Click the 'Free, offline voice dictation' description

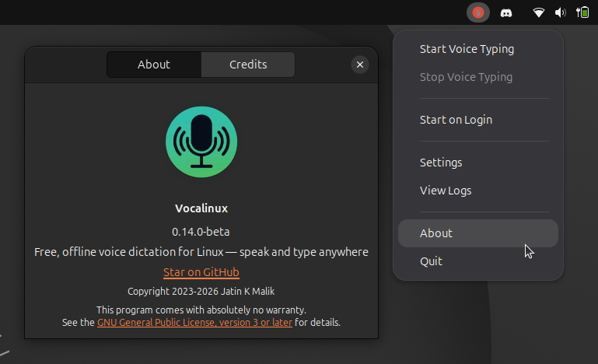[x=201, y=252]
